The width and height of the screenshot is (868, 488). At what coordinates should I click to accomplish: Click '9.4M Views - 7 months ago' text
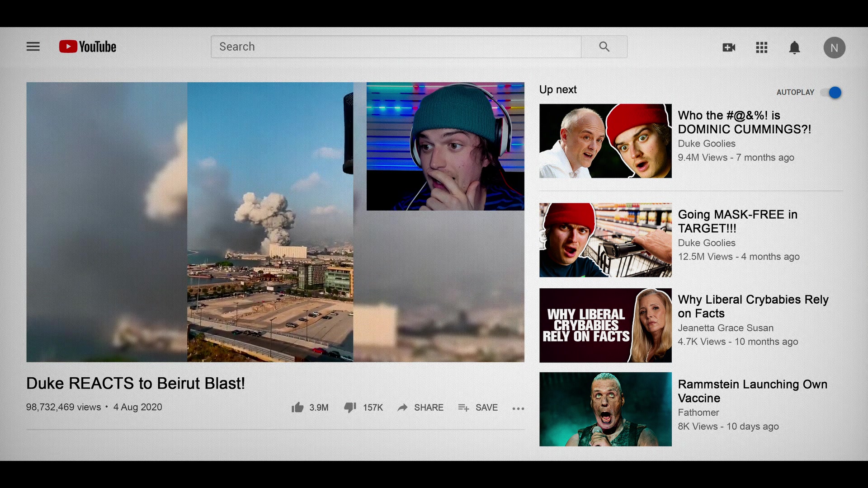pyautogui.click(x=736, y=158)
